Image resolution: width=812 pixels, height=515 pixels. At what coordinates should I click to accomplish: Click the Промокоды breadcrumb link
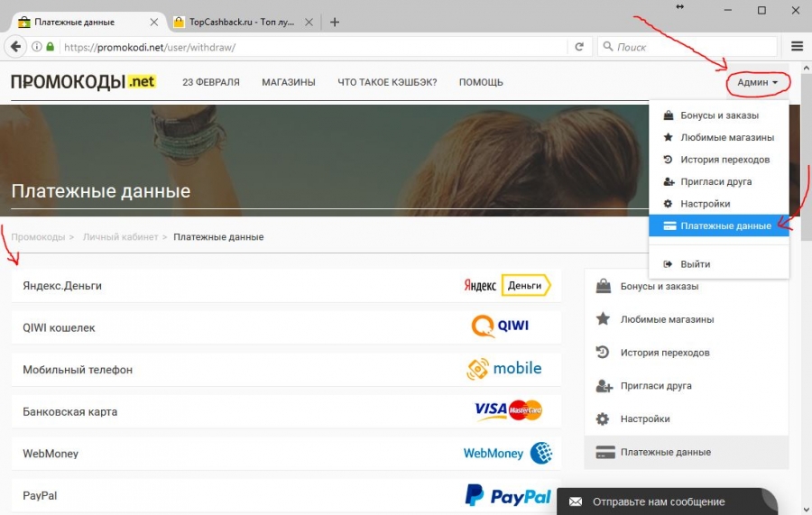(38, 237)
